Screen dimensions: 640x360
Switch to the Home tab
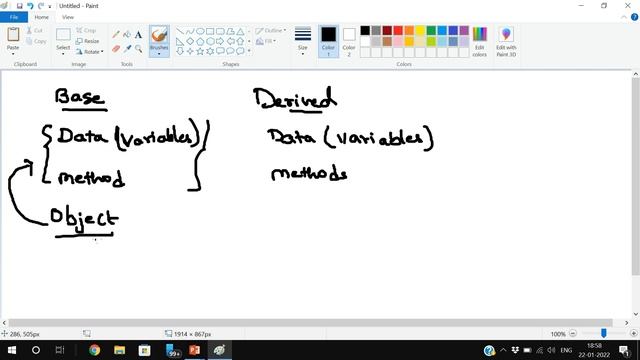pyautogui.click(x=41, y=17)
